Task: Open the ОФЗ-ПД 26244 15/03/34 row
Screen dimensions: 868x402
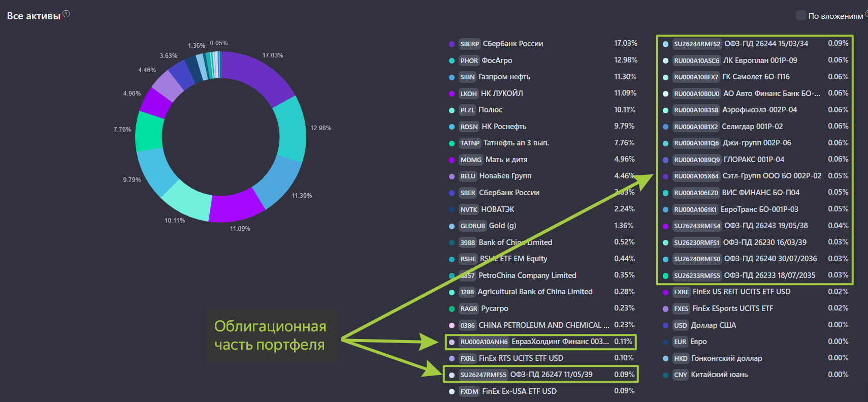Action: [755, 44]
